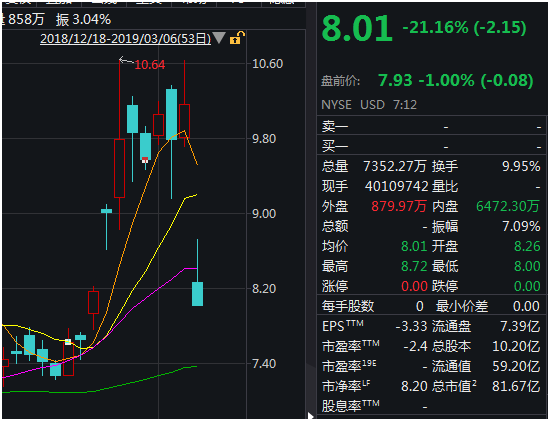Click 最高 high price 8.72
This screenshot has height=421, width=550.
point(414,266)
